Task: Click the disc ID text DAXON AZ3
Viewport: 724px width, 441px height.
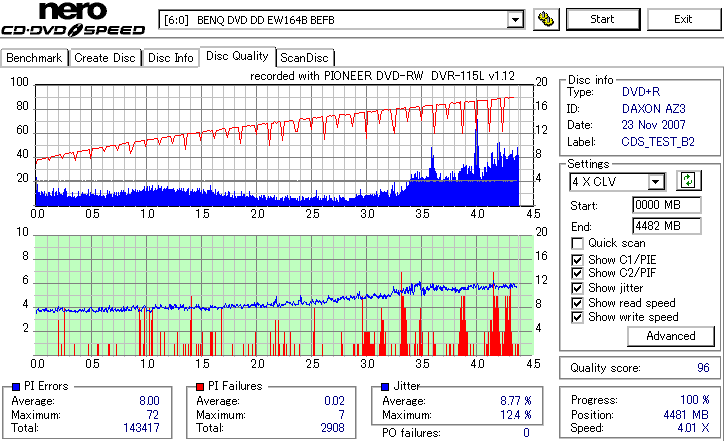Action: click(653, 109)
